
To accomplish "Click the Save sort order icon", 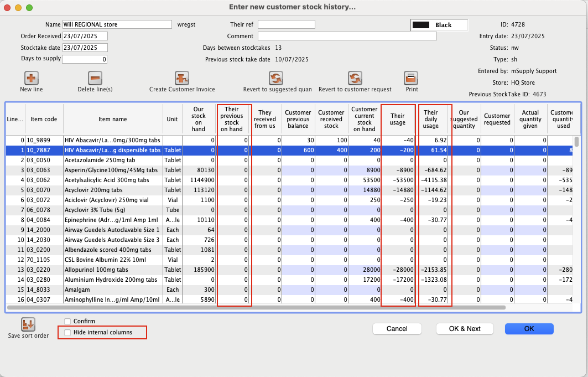I will pos(28,325).
